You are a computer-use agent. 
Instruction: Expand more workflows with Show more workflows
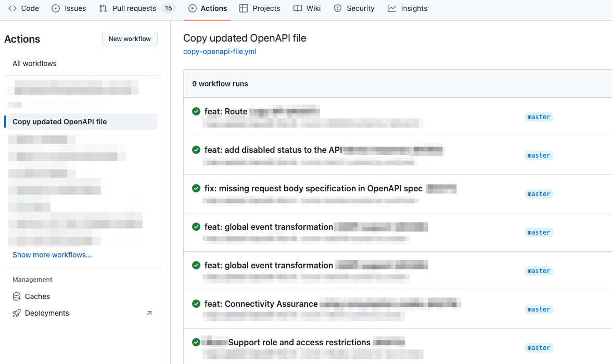pos(52,255)
